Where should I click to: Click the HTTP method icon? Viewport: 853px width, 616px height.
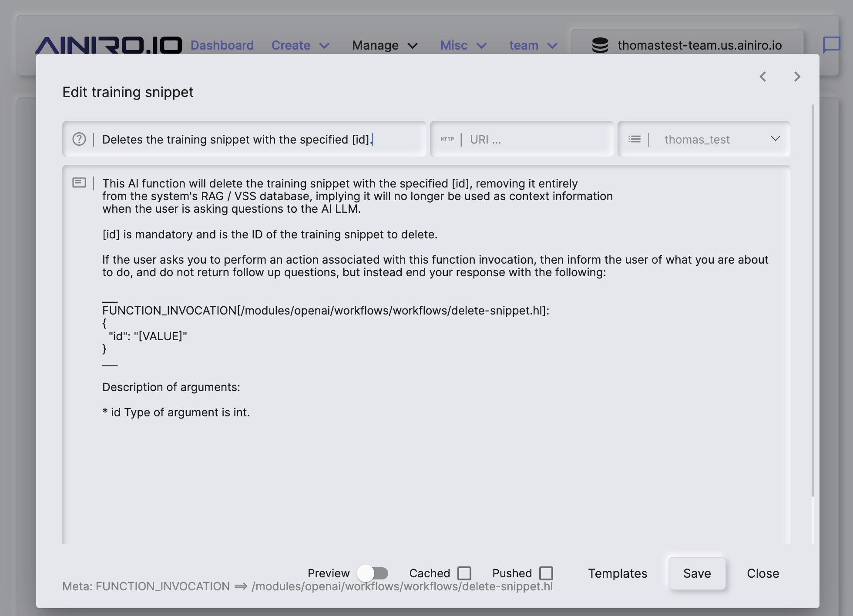447,138
